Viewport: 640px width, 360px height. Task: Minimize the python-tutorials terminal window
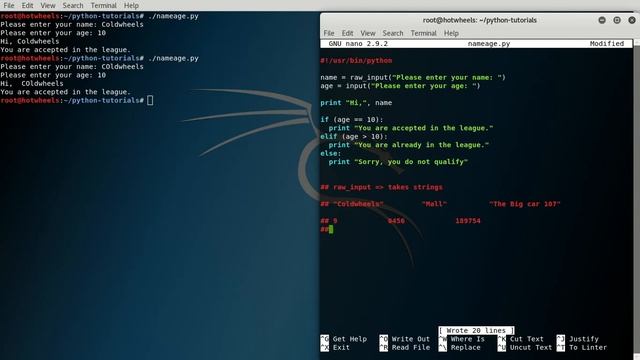click(x=602, y=20)
